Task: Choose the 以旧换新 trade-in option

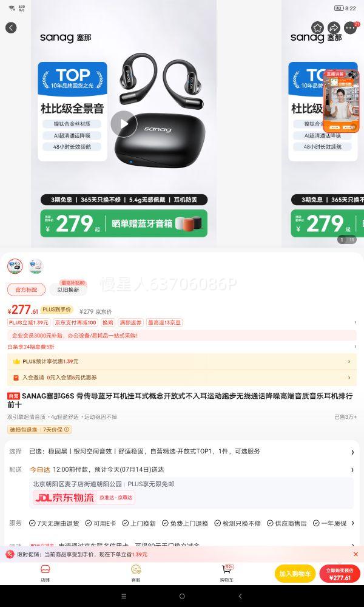Action: 68,290
